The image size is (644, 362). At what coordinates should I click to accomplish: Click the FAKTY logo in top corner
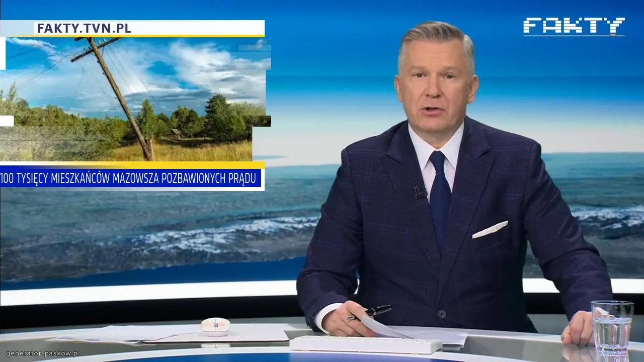pyautogui.click(x=574, y=26)
